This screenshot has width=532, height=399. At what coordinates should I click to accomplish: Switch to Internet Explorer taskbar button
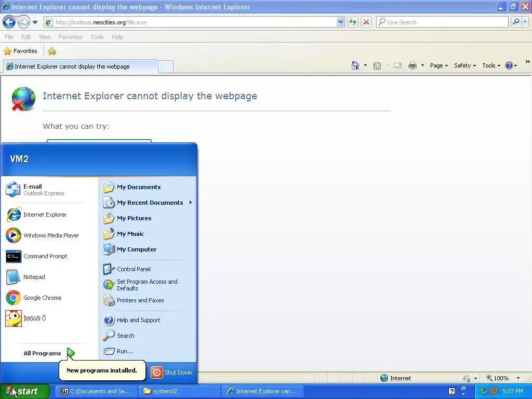(x=262, y=391)
